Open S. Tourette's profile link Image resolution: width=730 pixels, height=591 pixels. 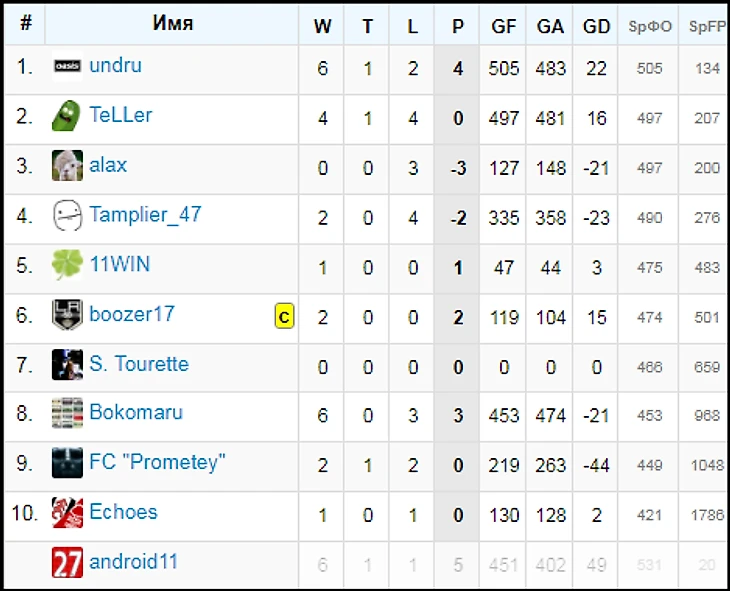(139, 364)
